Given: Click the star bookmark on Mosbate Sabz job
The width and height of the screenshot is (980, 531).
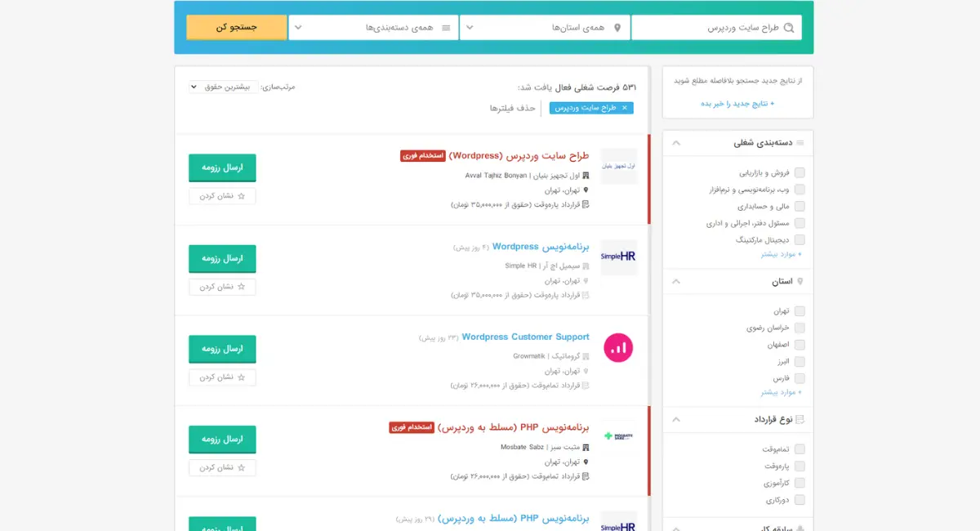Looking at the screenshot, I should pyautogui.click(x=241, y=467).
